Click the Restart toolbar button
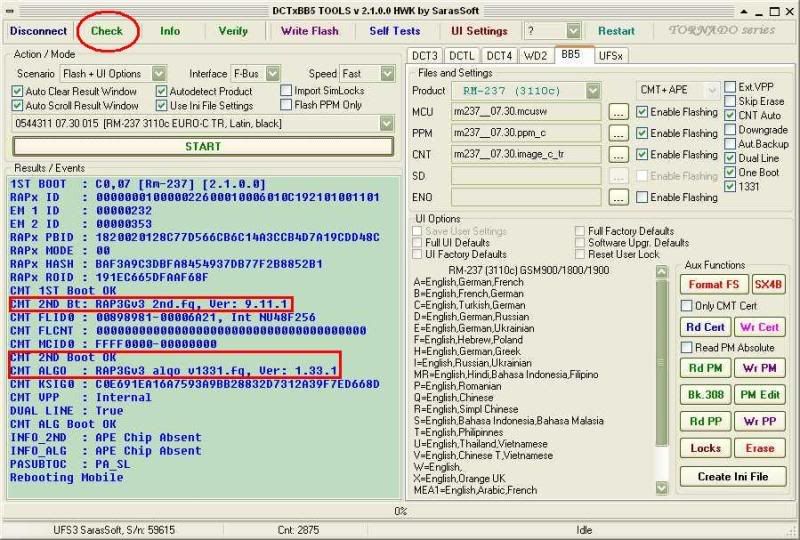800x540 pixels. click(616, 31)
